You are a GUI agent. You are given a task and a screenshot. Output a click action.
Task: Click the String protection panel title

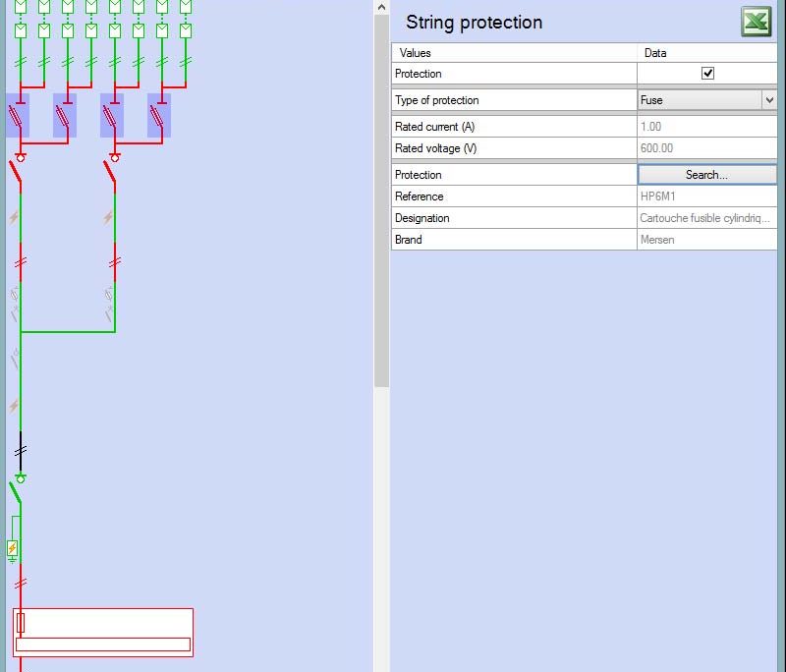[474, 23]
